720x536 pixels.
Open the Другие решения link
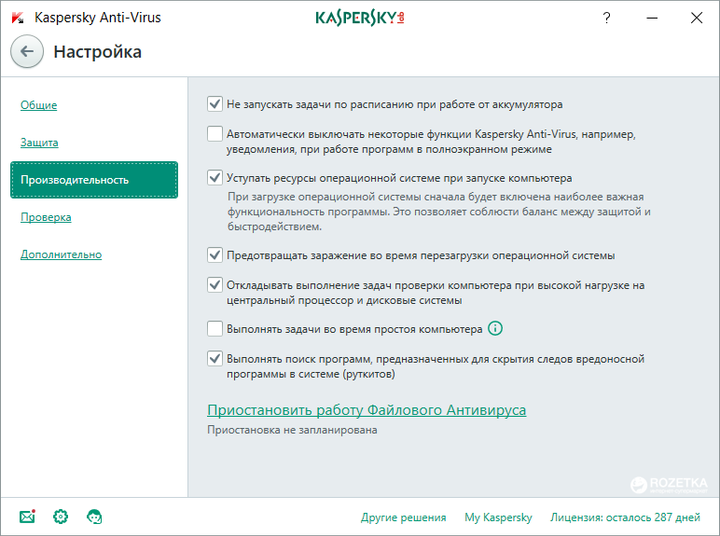(x=404, y=517)
